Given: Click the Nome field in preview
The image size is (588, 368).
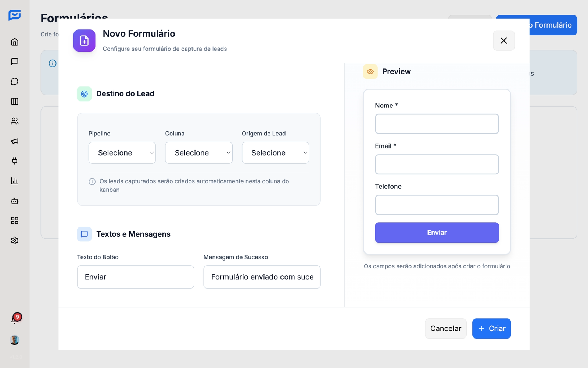Looking at the screenshot, I should pyautogui.click(x=437, y=124).
